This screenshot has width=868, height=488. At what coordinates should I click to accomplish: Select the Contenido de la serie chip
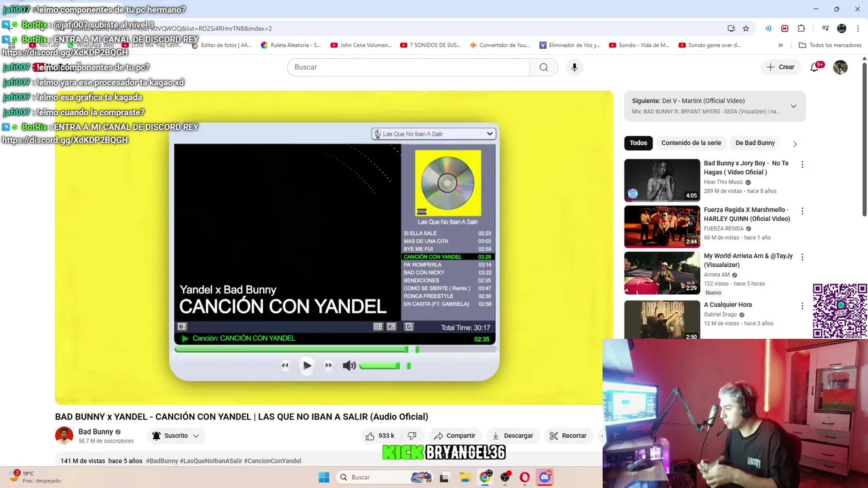point(691,143)
